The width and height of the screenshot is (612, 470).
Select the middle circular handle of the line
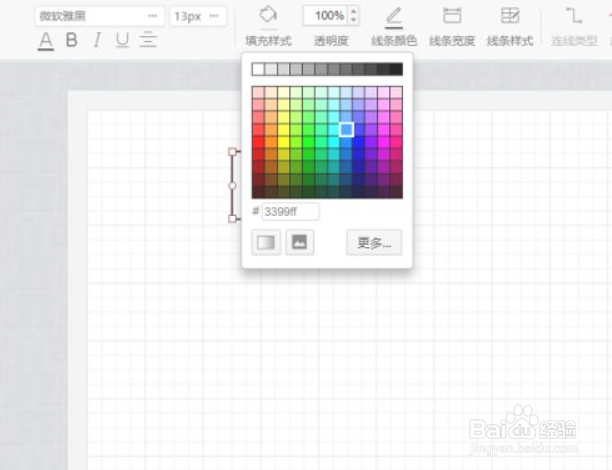point(232,186)
